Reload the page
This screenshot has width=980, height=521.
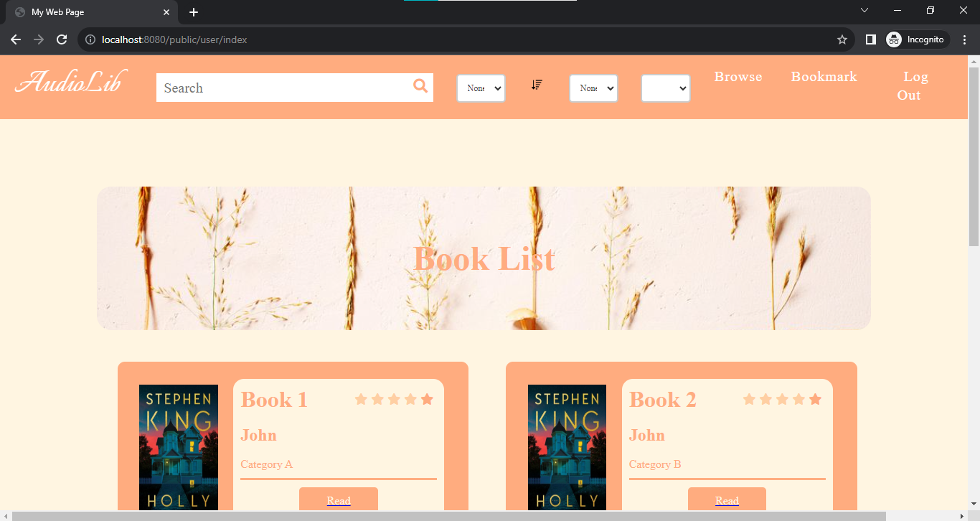(x=62, y=39)
